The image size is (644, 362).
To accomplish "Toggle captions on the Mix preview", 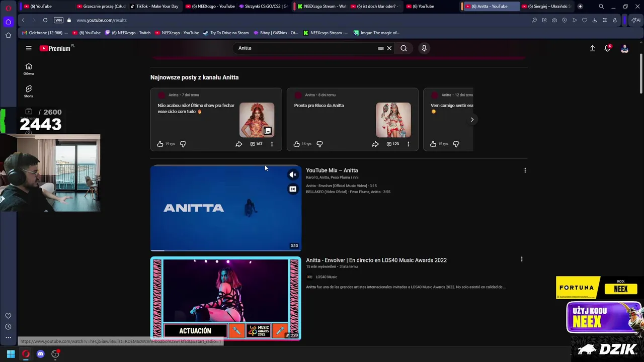I will click(293, 189).
